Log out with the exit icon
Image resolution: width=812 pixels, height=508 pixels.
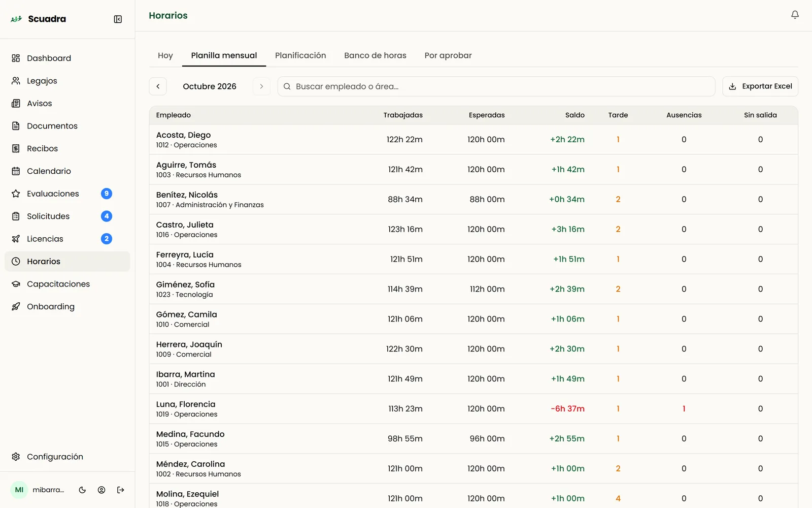tap(121, 490)
